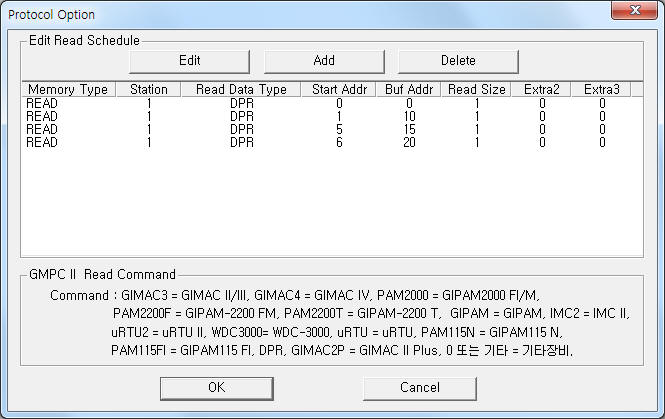The image size is (665, 419).
Task: Sort by Memory Type column header
Action: click(68, 89)
